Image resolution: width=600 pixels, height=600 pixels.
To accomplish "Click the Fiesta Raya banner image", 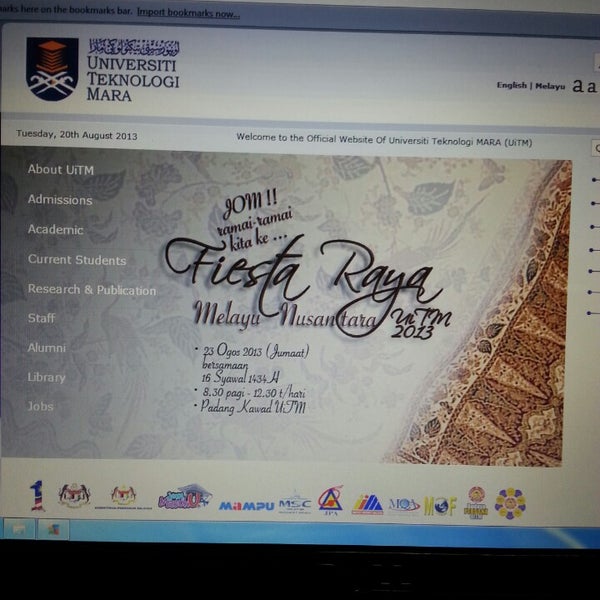I will tap(286, 306).
